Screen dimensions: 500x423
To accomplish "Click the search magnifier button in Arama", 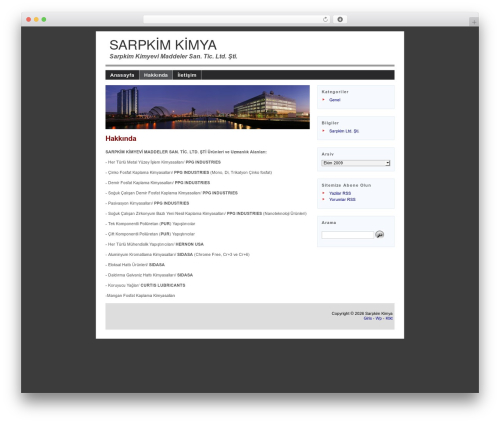I will (x=379, y=234).
